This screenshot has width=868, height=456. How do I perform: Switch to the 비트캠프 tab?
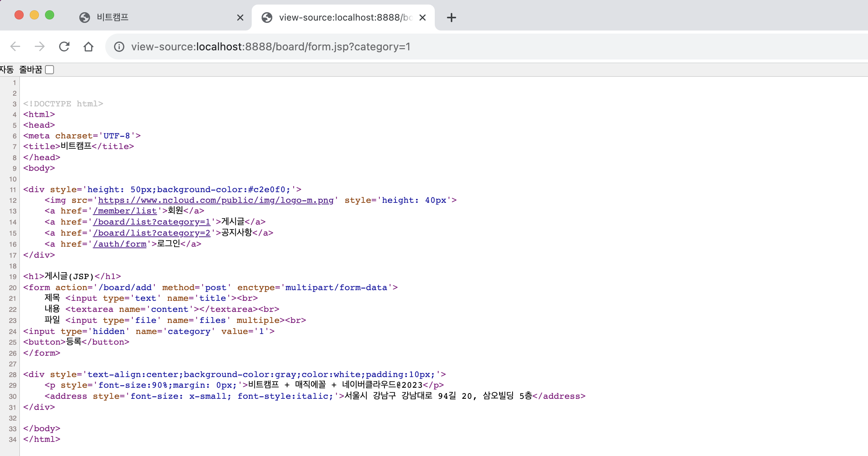click(153, 18)
